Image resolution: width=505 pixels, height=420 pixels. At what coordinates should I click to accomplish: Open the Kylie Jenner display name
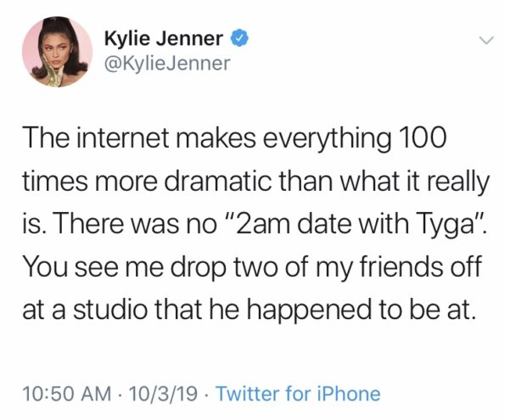click(164, 38)
